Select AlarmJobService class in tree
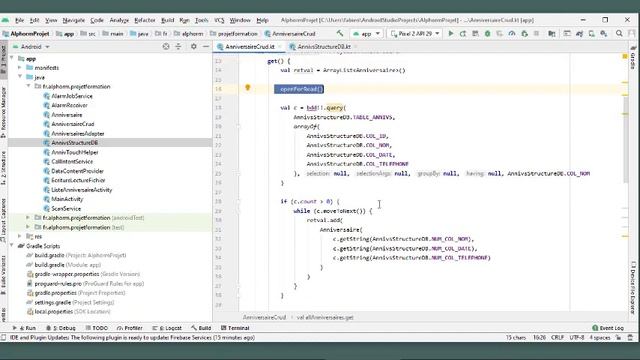The width and height of the screenshot is (640, 360). pos(72,96)
